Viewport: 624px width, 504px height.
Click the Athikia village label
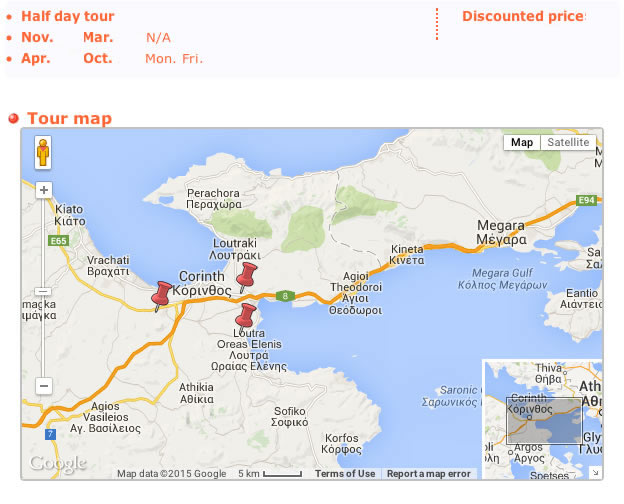tap(196, 393)
